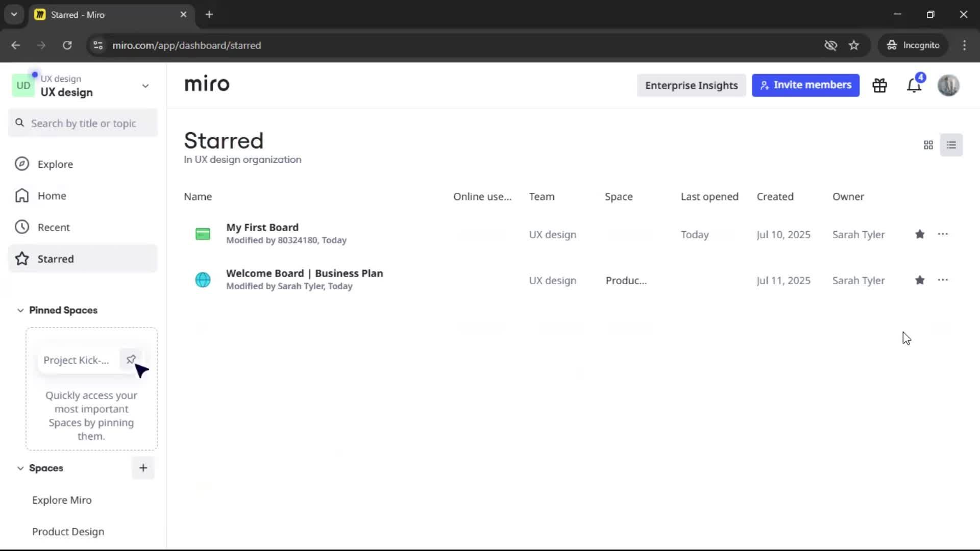Open a new browser tab
The image size is (980, 551).
[x=209, y=14]
